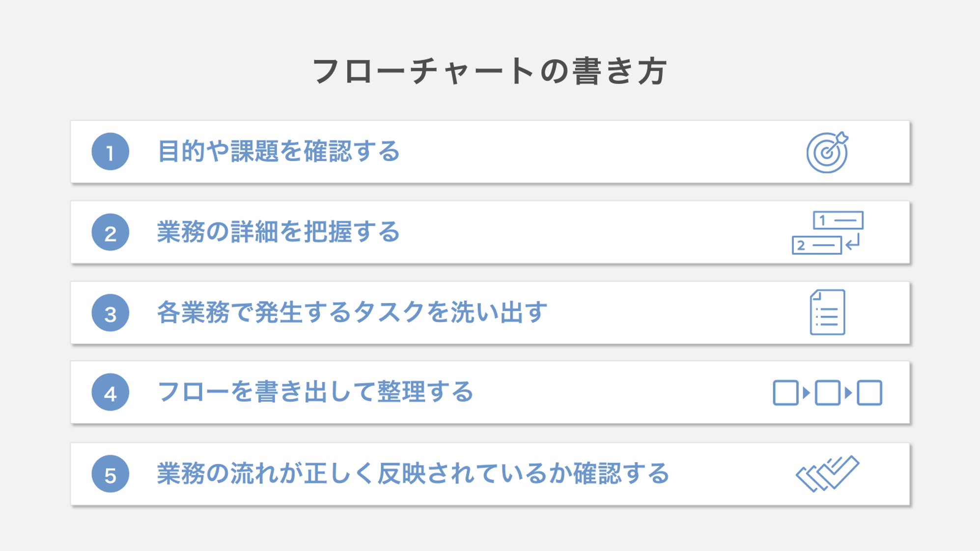Click the three-box flow diagram icon
Image resolution: width=980 pixels, height=551 pixels.
(828, 393)
